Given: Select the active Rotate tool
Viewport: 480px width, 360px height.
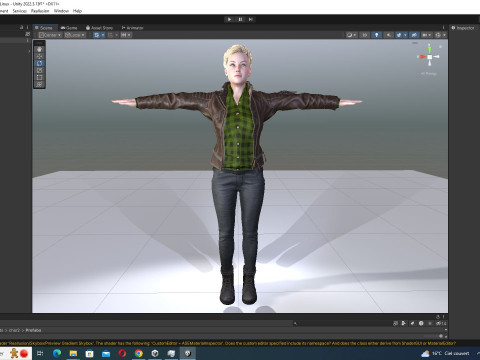Looking at the screenshot, I should [x=39, y=63].
